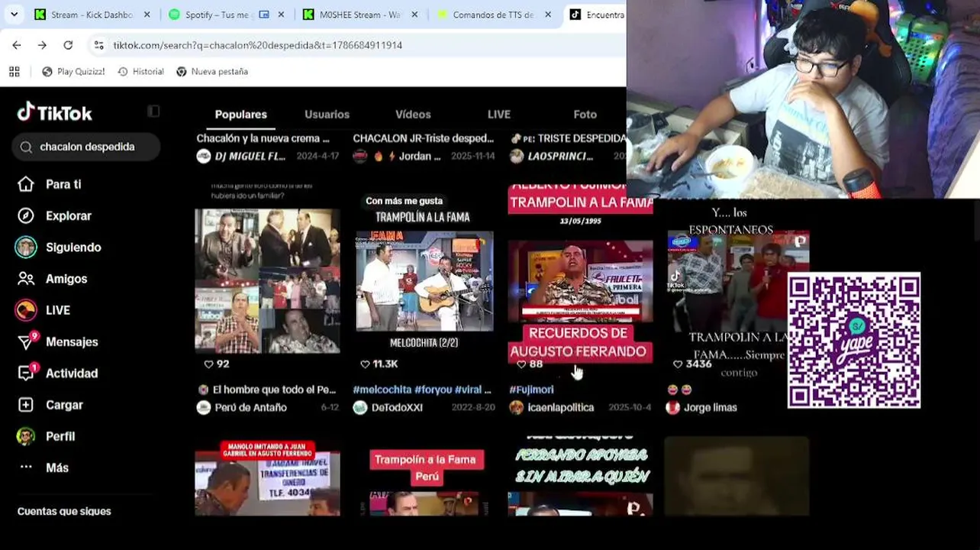Screen dimensions: 980x550
Task: Open Perú de Antaño author avatar
Action: pos(204,407)
